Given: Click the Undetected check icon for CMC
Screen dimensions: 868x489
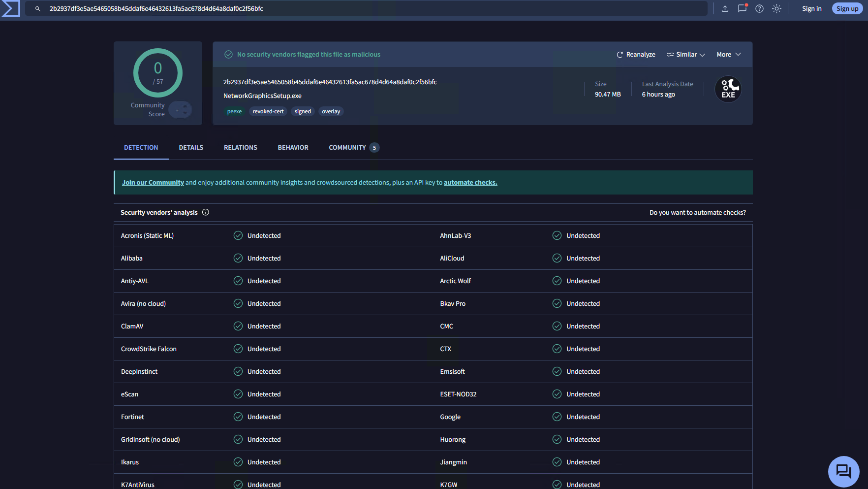Looking at the screenshot, I should point(557,326).
